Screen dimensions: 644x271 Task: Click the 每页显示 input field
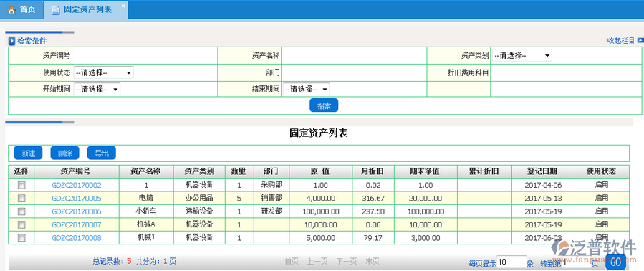coord(511,262)
